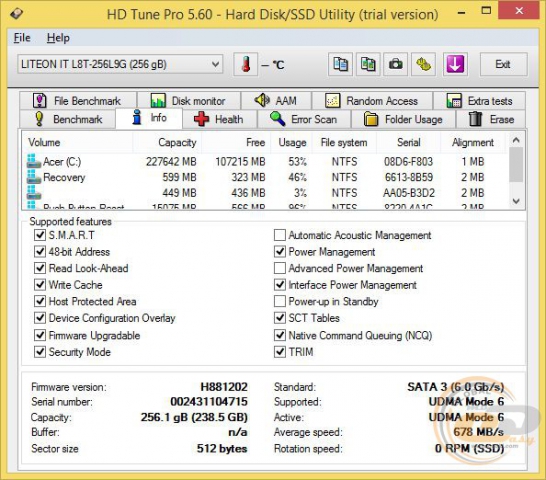Screen dimensions: 546x480
Task: Switch to the Random Access tab
Action: pos(372,101)
